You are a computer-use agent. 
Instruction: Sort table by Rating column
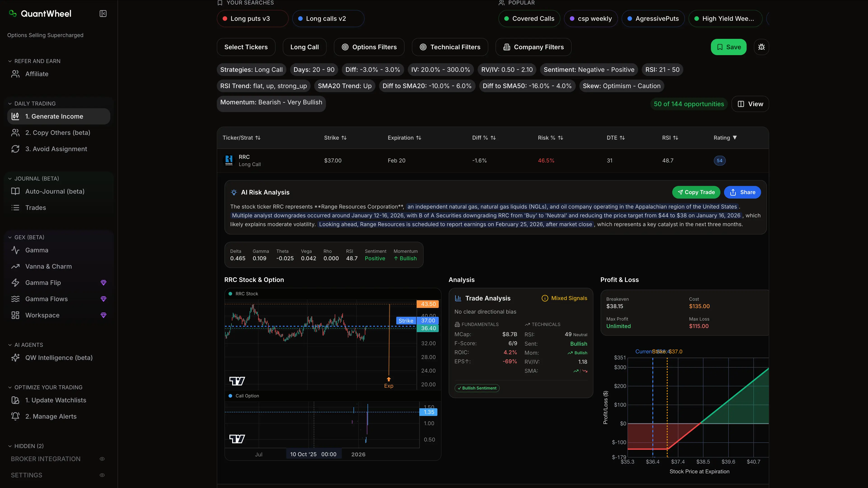tap(725, 138)
